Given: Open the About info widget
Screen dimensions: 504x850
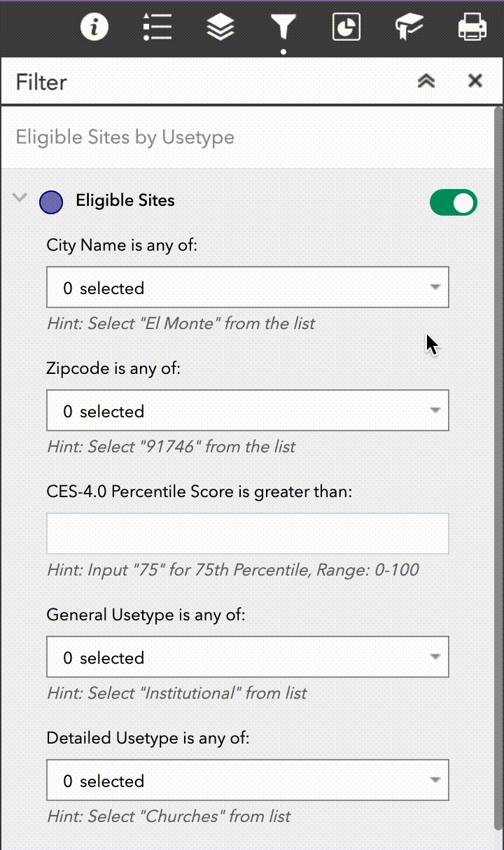Looking at the screenshot, I should tap(94, 28).
